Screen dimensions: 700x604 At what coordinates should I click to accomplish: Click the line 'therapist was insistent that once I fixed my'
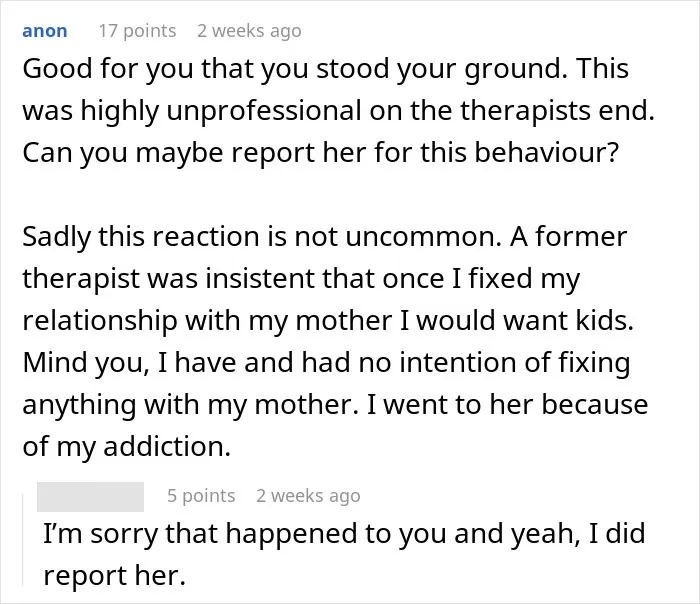click(301, 279)
